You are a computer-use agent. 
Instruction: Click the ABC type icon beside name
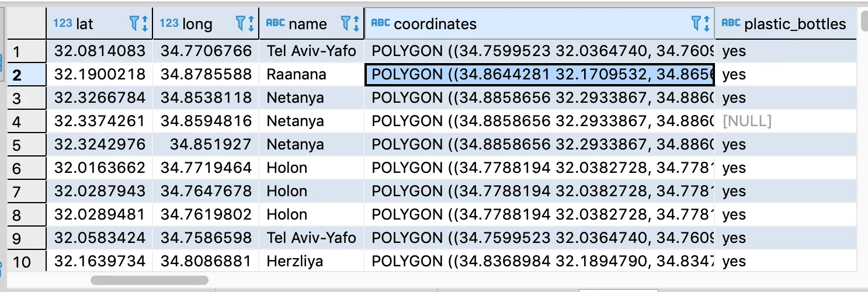pos(275,23)
